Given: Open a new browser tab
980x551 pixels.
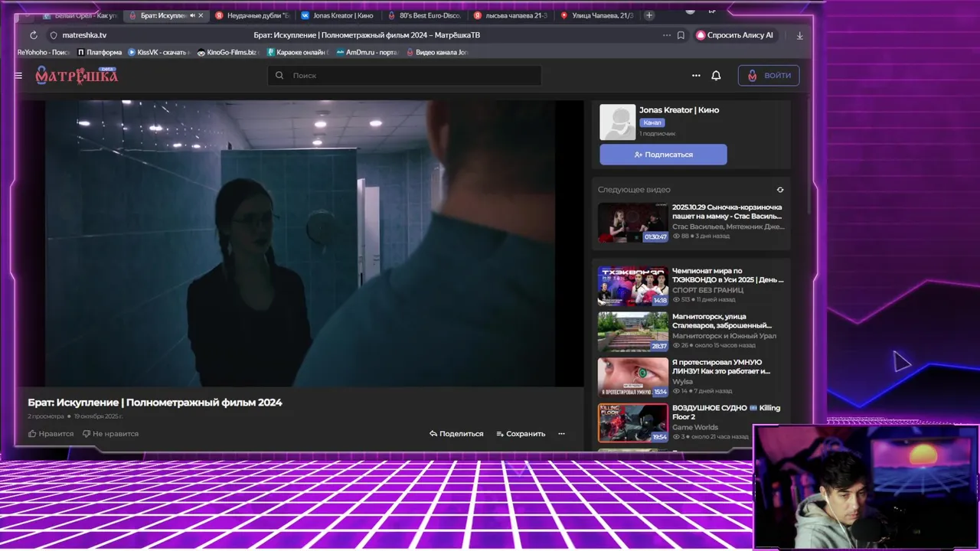Looking at the screenshot, I should pyautogui.click(x=649, y=15).
